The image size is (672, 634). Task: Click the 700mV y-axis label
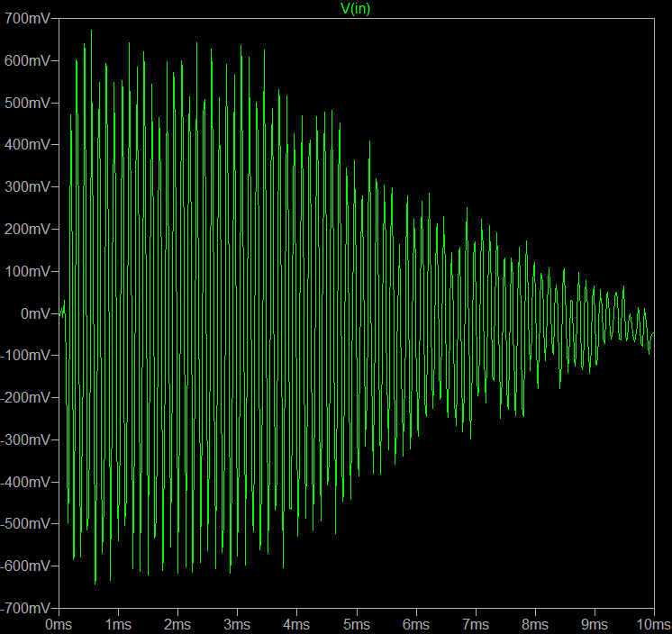tap(27, 18)
